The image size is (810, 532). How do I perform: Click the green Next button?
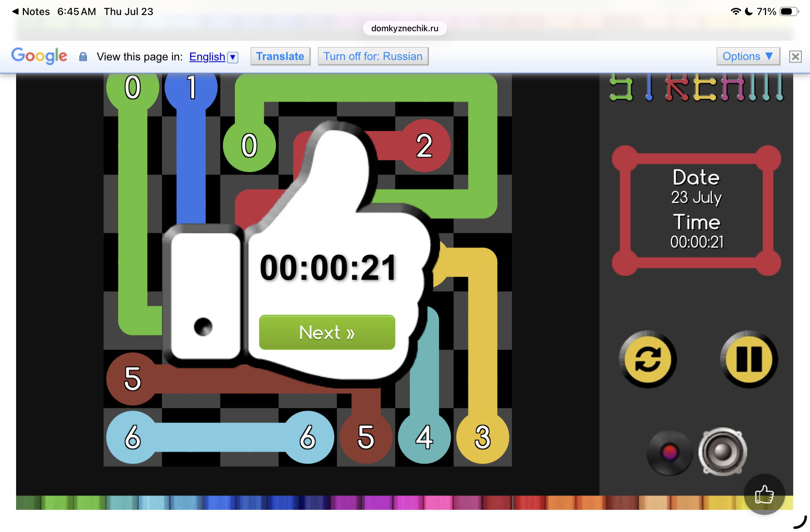pos(327,332)
